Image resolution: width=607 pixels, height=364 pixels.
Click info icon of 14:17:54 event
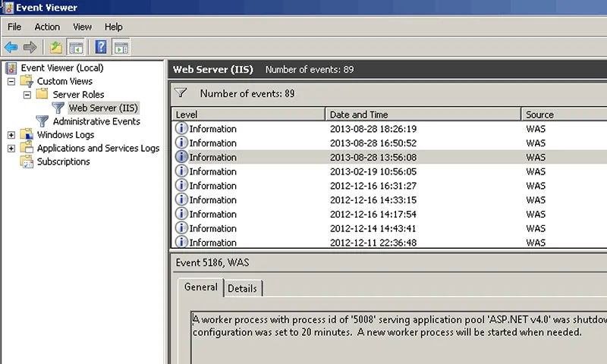click(x=181, y=214)
